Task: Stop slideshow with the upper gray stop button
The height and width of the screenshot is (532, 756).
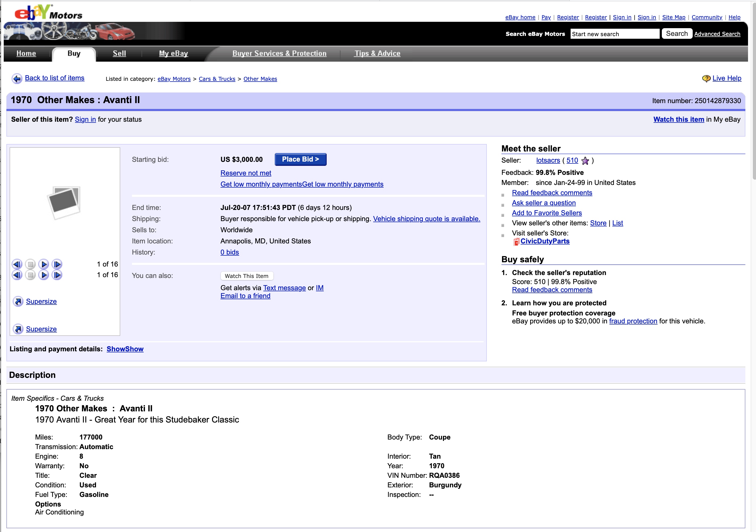Action: click(x=30, y=264)
